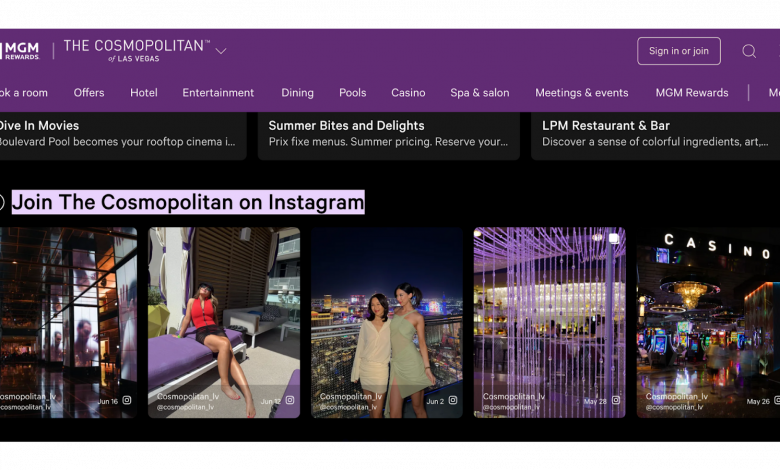This screenshot has height=470, width=780.
Task: Open the Offers menu item
Action: click(89, 93)
